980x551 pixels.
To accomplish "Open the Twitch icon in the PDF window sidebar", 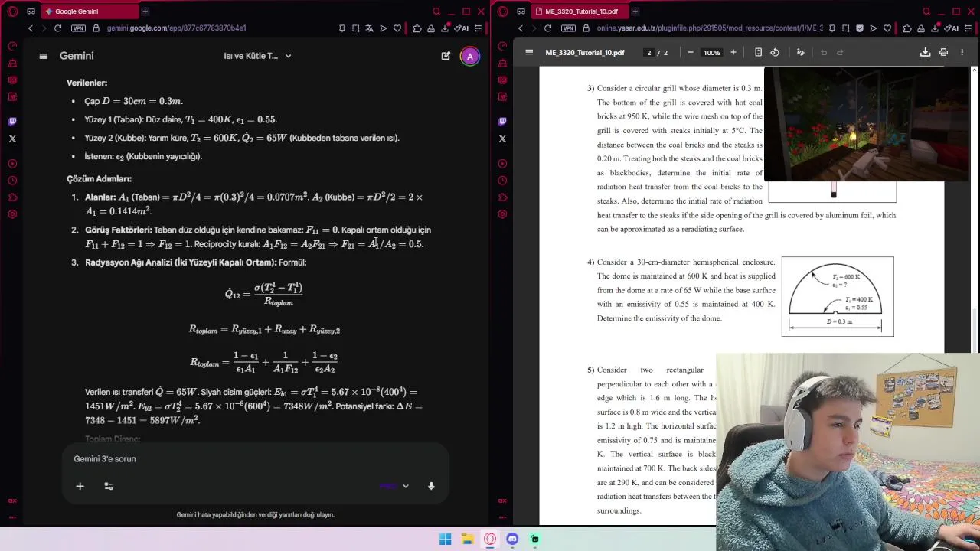I will click(x=502, y=121).
